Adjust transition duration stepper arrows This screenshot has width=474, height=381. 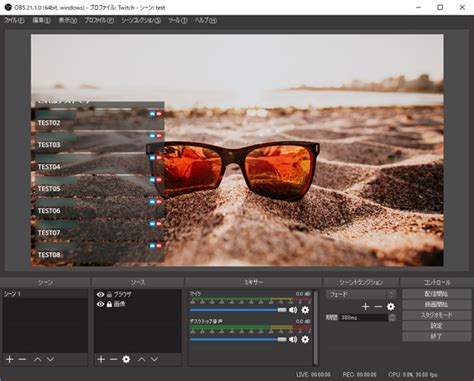392,318
